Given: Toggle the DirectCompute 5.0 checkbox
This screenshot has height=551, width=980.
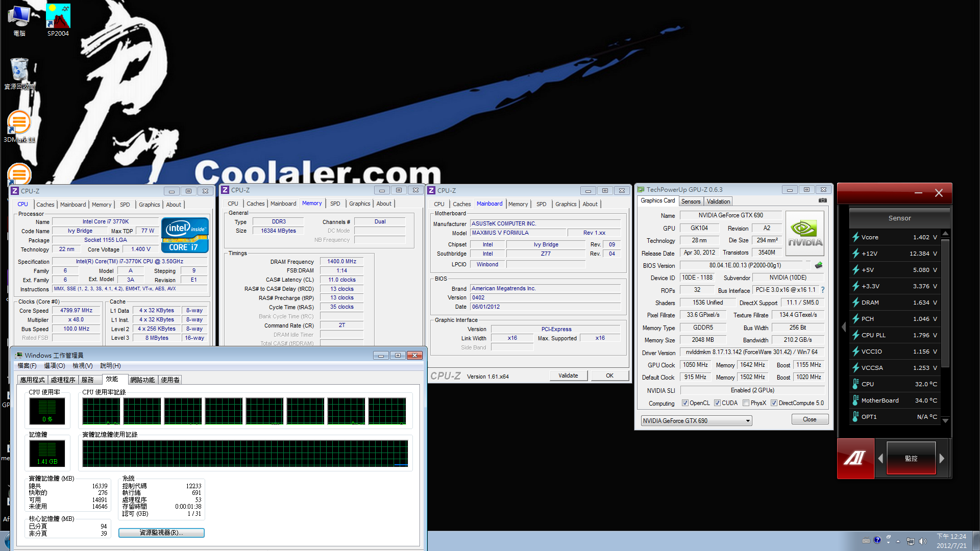Looking at the screenshot, I should (774, 403).
